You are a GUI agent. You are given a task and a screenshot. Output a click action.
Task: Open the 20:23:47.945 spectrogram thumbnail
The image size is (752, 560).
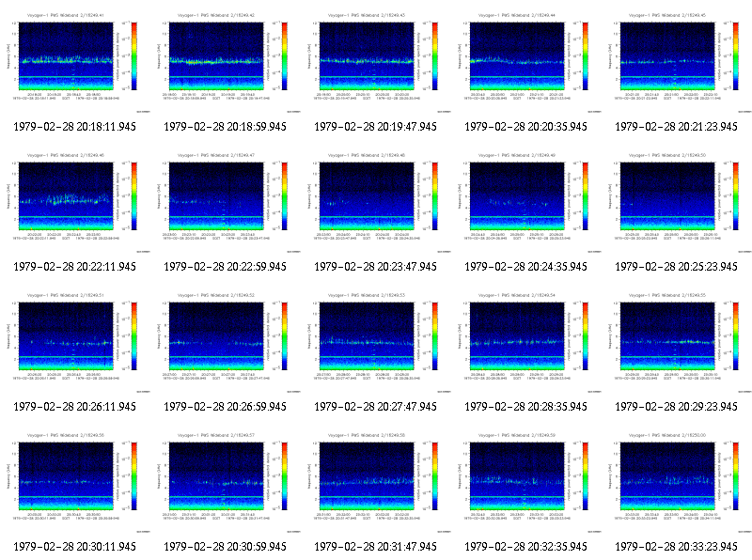point(376,203)
